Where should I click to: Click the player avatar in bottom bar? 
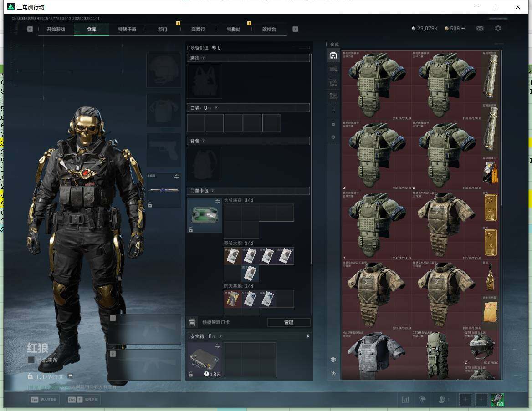click(x=497, y=400)
